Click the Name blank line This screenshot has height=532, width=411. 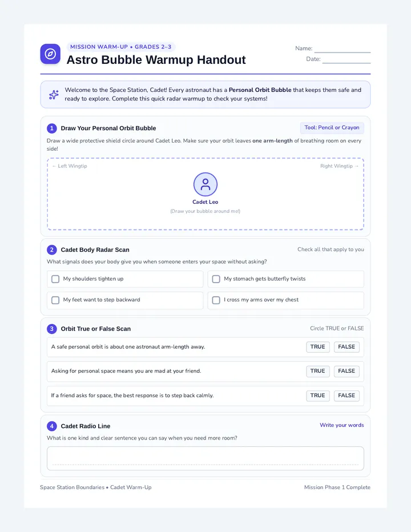click(x=342, y=49)
